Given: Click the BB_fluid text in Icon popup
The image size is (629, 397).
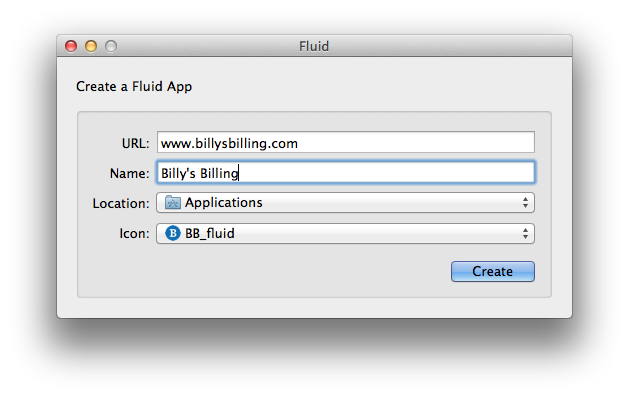Looking at the screenshot, I should [x=210, y=233].
